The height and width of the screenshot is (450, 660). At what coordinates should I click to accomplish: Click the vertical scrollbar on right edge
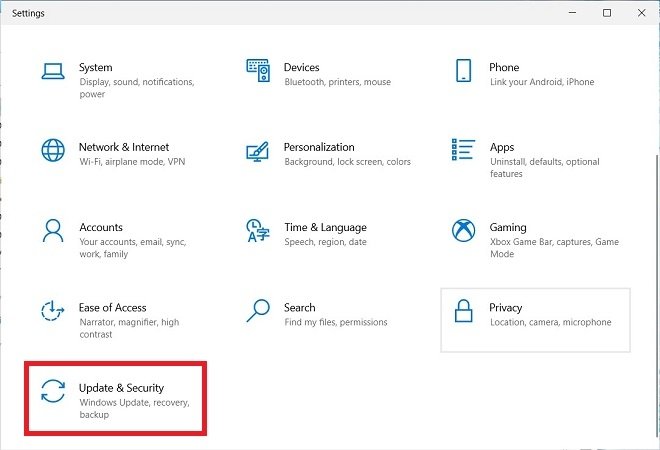pyautogui.click(x=657, y=295)
